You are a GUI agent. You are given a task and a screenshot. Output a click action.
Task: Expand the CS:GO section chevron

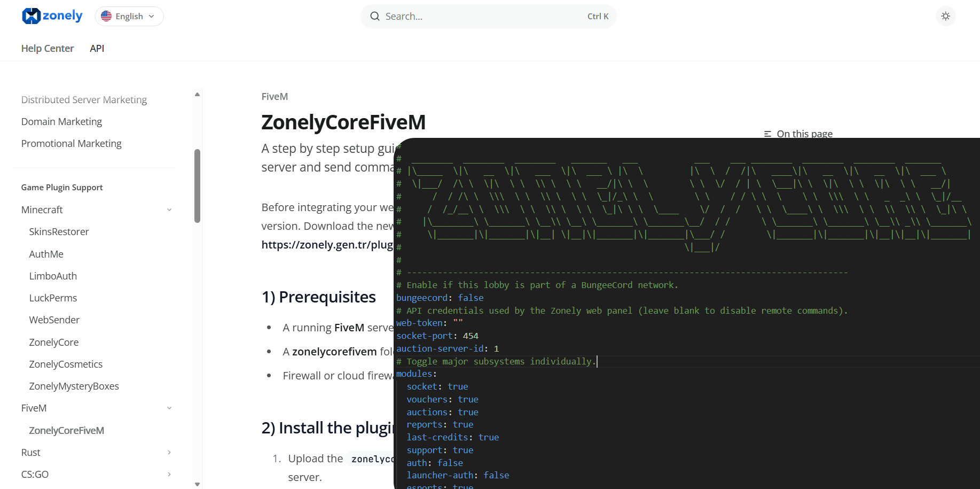(169, 475)
